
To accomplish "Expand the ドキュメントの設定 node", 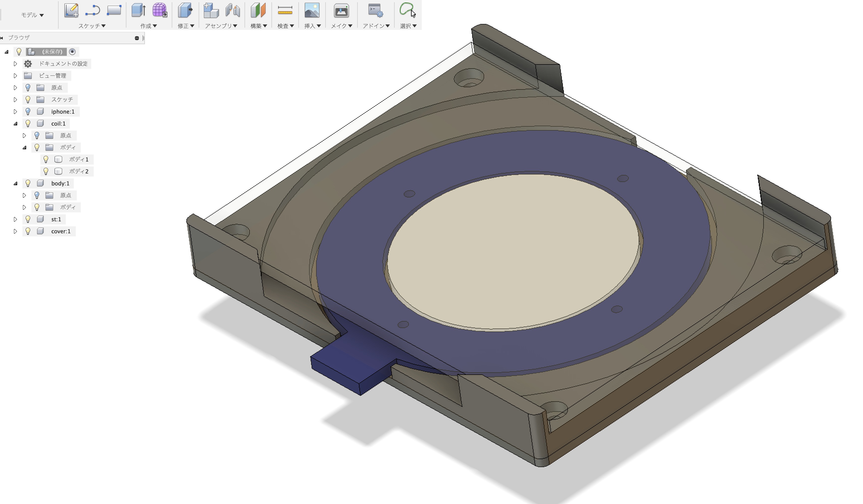I will (15, 64).
